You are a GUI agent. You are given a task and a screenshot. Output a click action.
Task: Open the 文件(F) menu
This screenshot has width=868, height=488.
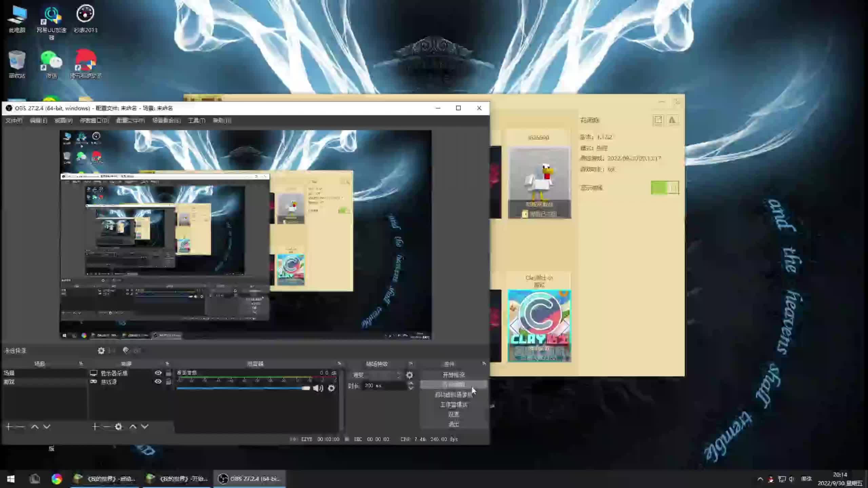pos(14,121)
